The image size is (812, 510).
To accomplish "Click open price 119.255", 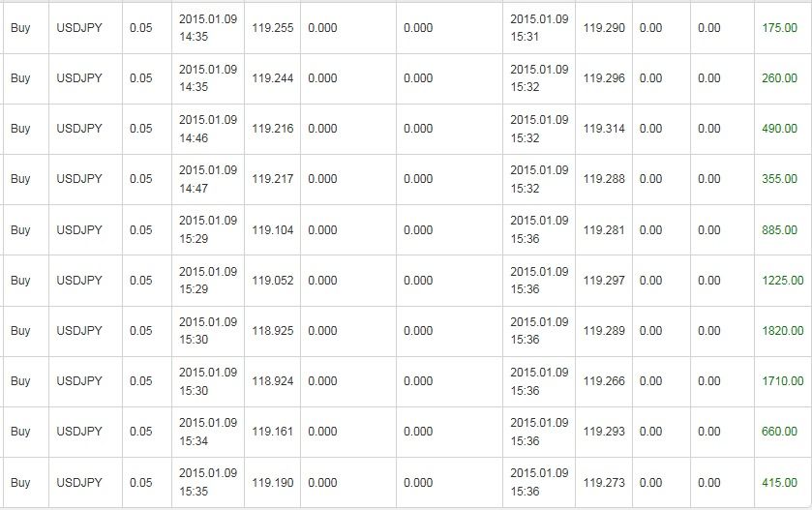I will pyautogui.click(x=272, y=28).
